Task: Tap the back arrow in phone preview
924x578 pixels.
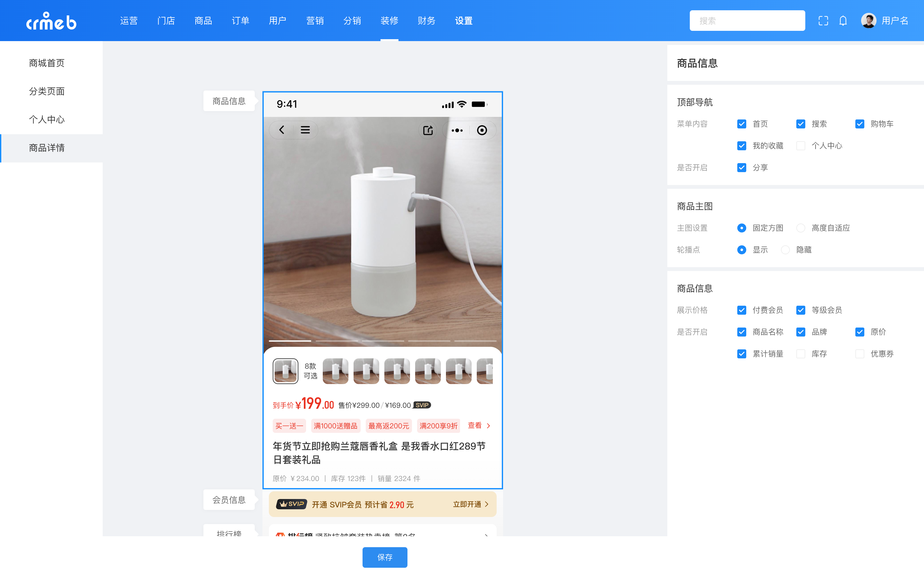Action: coord(282,130)
